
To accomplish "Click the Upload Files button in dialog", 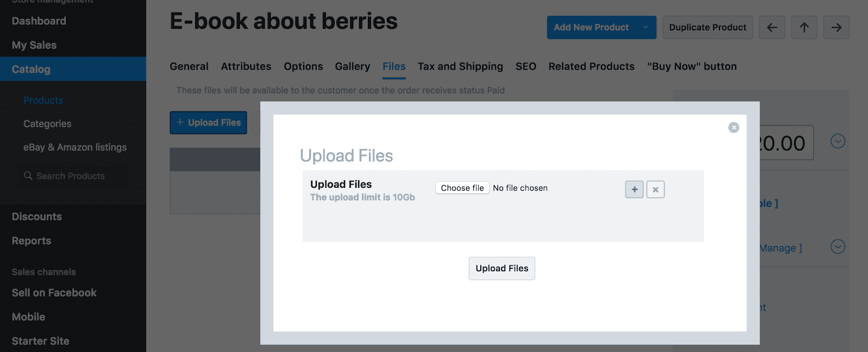I will click(x=502, y=268).
